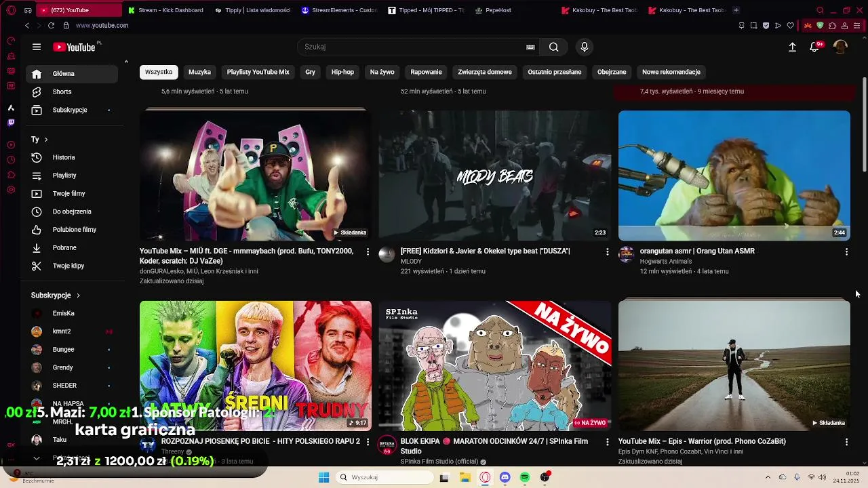868x488 pixels.
Task: Open the YouTube hamburger guide menu
Action: point(37,47)
